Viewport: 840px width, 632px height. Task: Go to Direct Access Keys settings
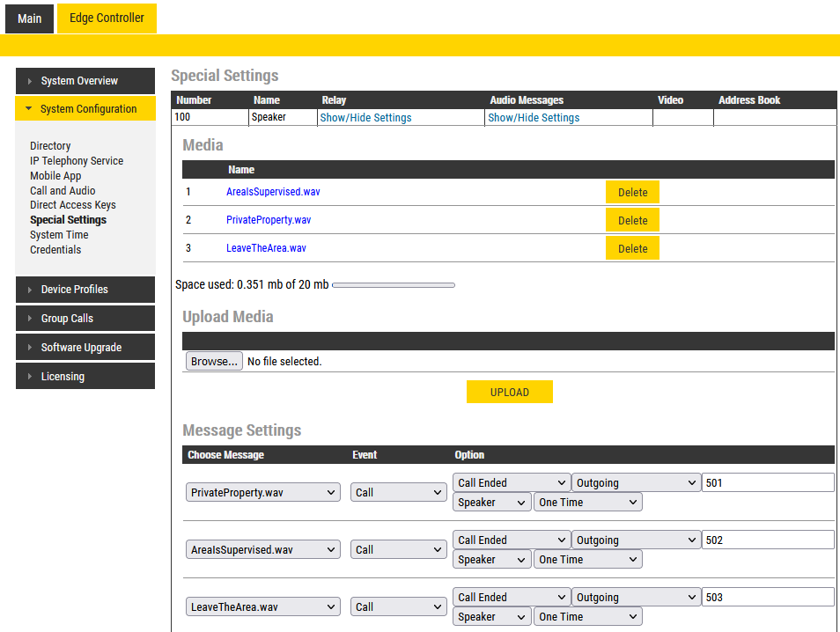[x=73, y=205]
